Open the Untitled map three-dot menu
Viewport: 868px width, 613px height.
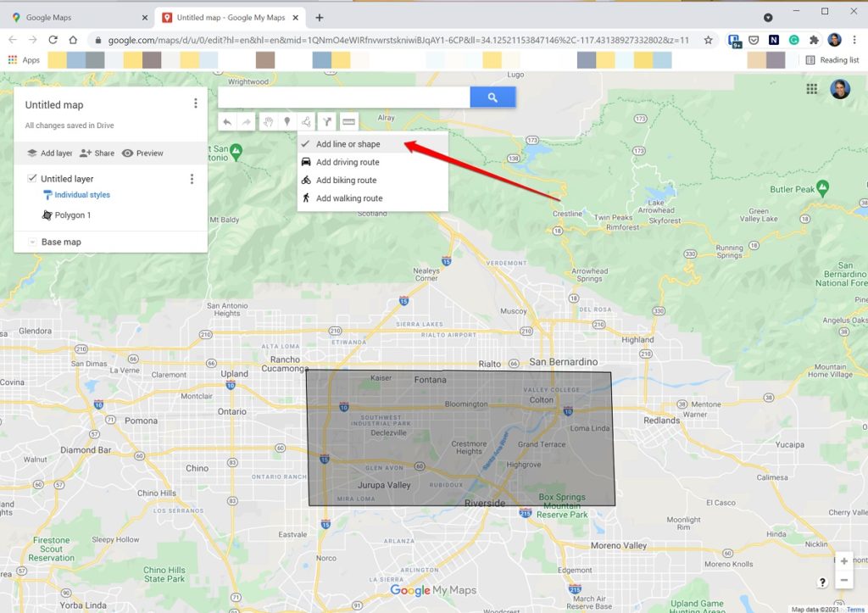click(x=196, y=103)
